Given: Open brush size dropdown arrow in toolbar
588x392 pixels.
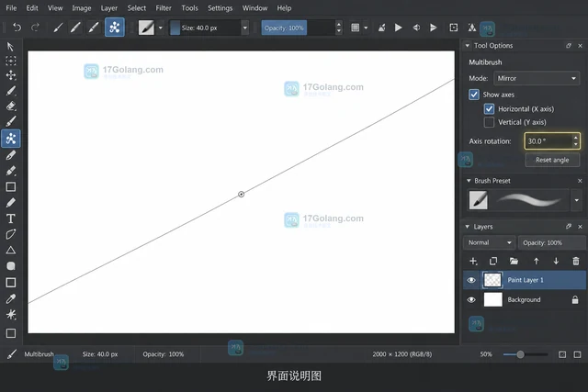Looking at the screenshot, I should [245, 28].
